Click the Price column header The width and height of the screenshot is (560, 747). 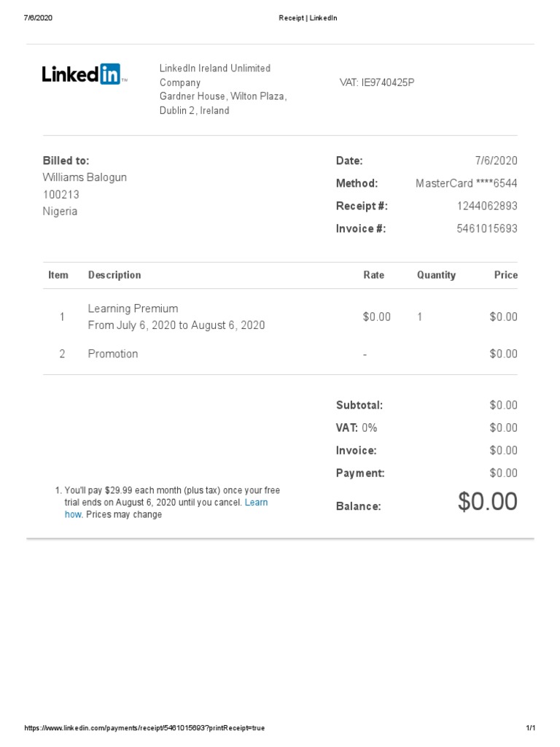505,275
